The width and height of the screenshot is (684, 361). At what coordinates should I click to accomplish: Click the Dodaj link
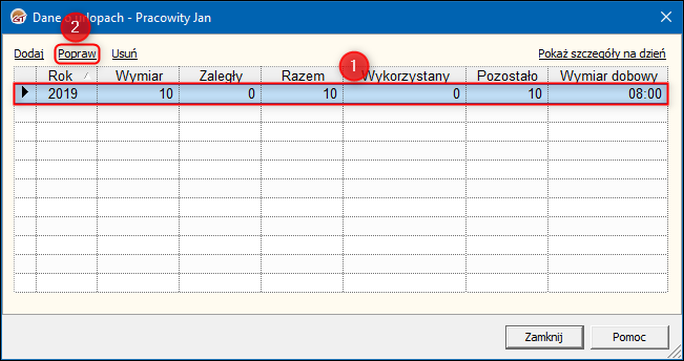pos(29,54)
